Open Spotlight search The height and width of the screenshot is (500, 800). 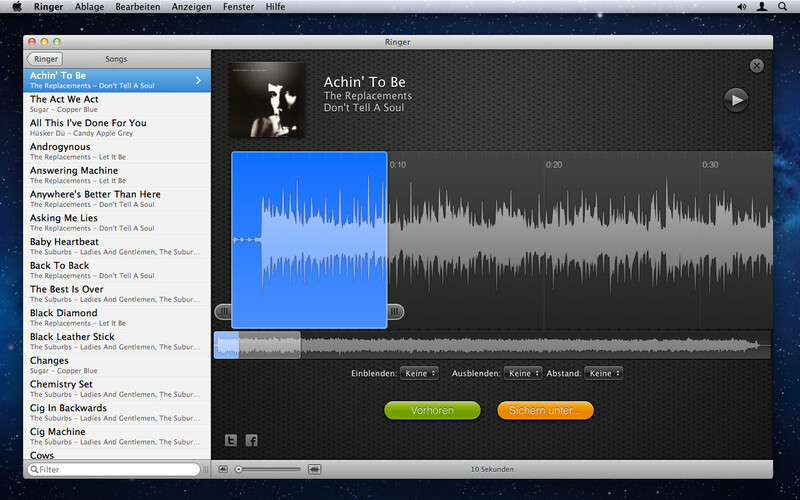(782, 7)
